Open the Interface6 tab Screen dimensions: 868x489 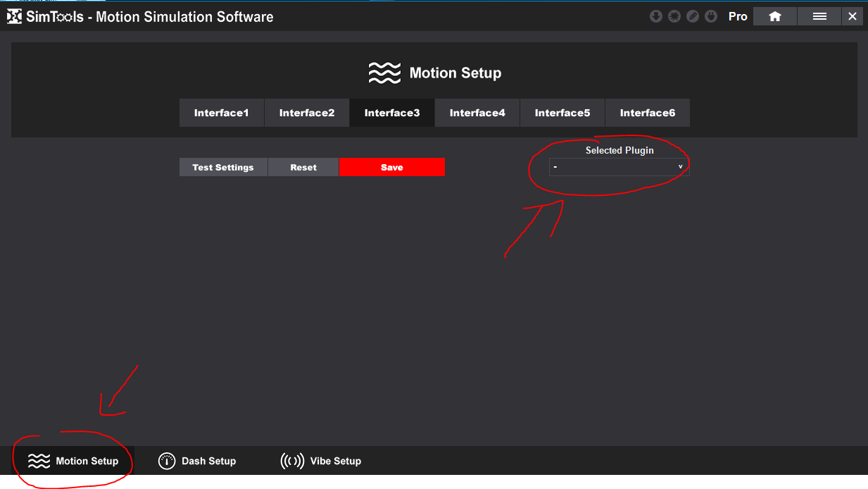pos(648,113)
